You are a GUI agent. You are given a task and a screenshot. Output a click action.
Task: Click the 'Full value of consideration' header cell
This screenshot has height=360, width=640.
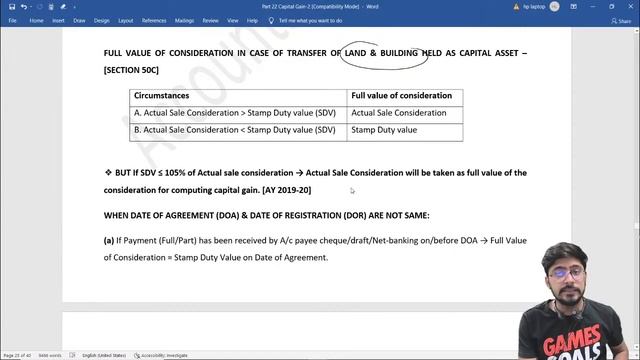coord(405,98)
